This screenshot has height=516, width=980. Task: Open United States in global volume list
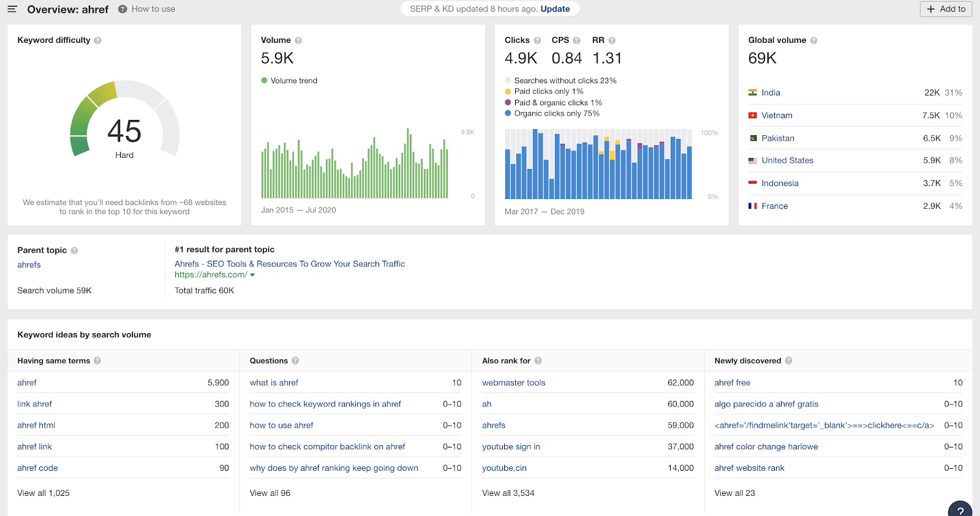pyautogui.click(x=787, y=160)
